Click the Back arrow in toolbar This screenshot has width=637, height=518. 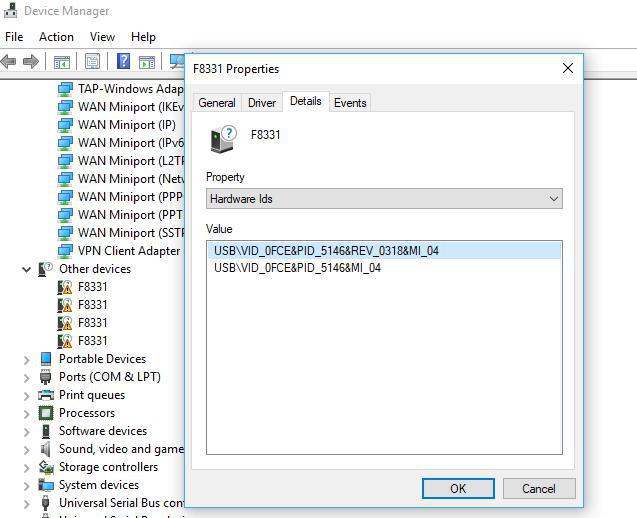[9, 62]
